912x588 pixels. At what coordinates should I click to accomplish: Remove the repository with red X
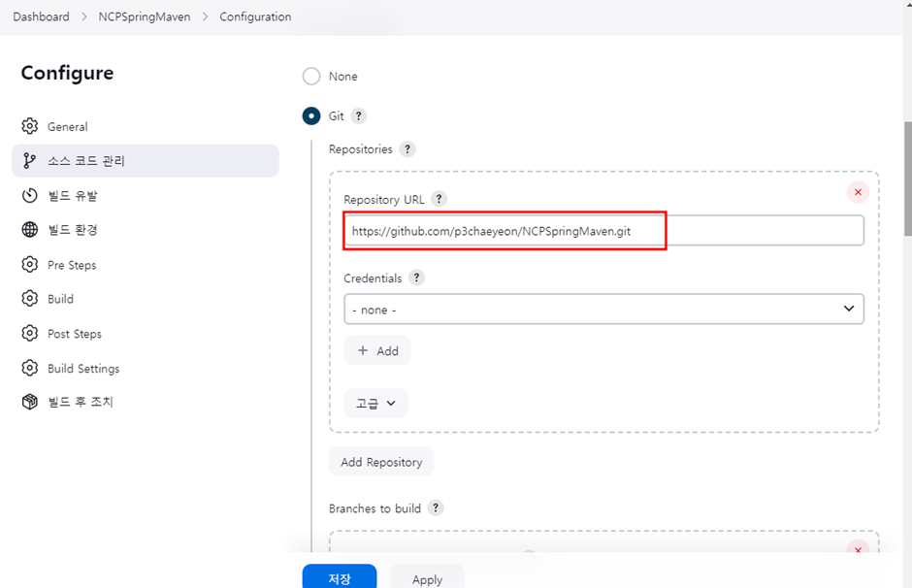click(858, 192)
